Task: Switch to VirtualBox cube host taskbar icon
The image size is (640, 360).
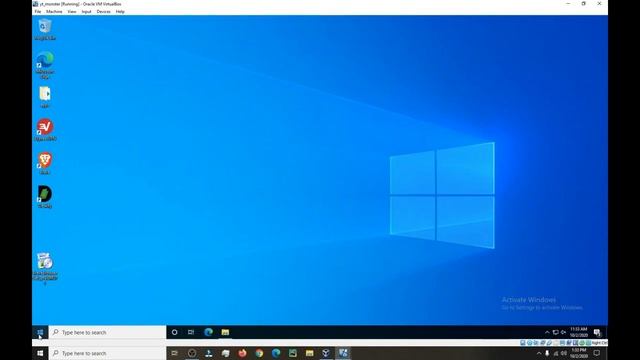Action: click(326, 353)
